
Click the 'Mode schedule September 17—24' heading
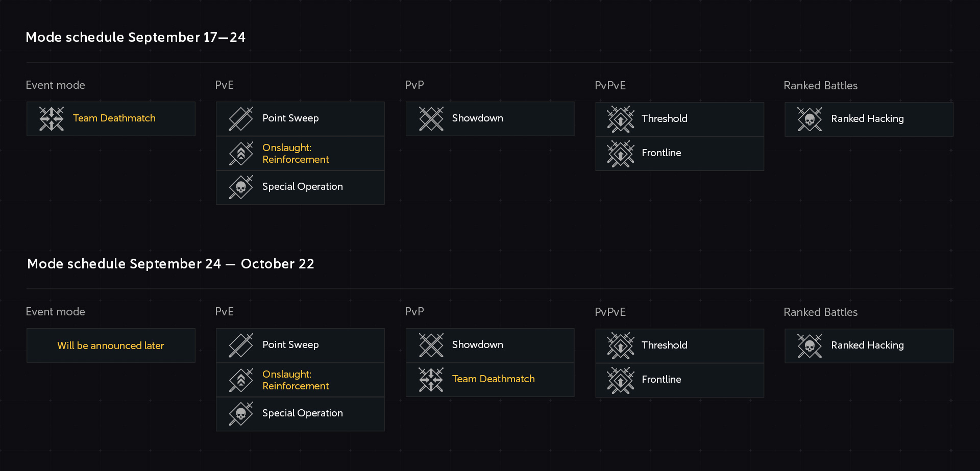click(x=135, y=37)
